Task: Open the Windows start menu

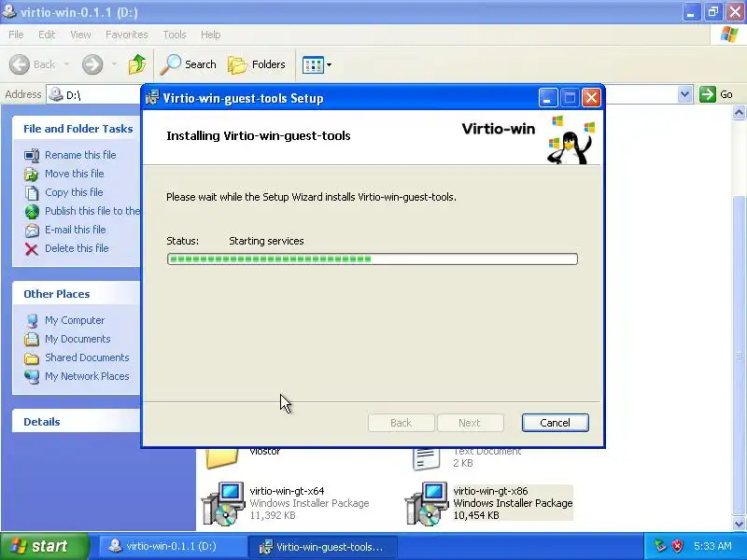Action: (45, 546)
